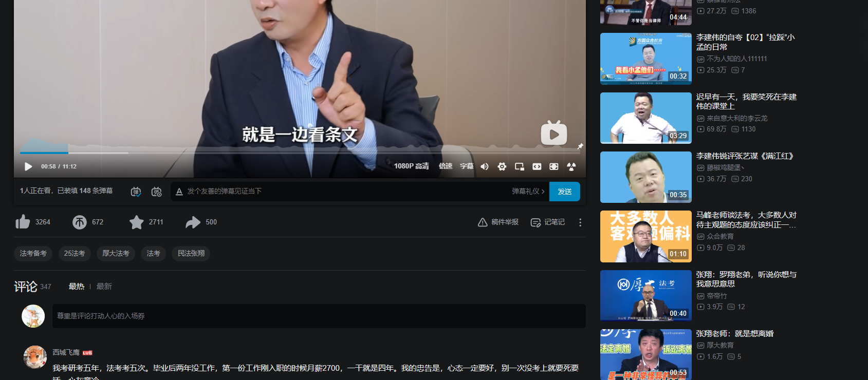The image size is (868, 380).
Task: Click the comment text input box
Action: coord(319,316)
